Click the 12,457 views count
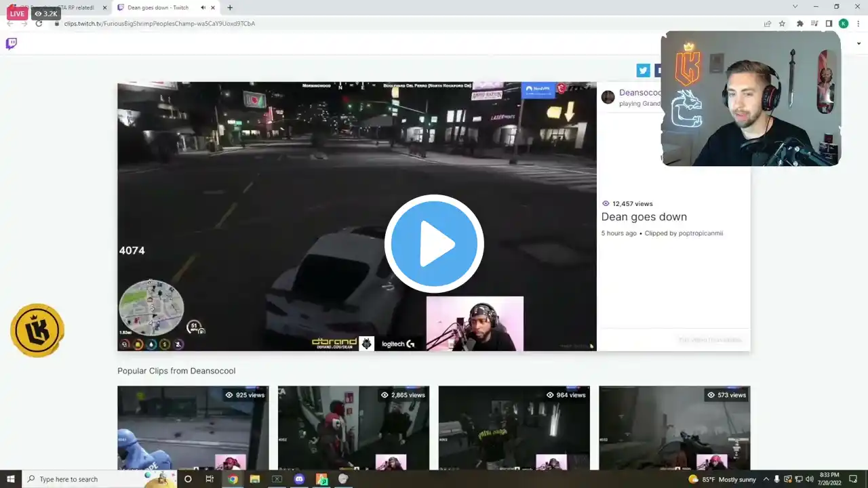Image resolution: width=868 pixels, height=488 pixels. 627,203
